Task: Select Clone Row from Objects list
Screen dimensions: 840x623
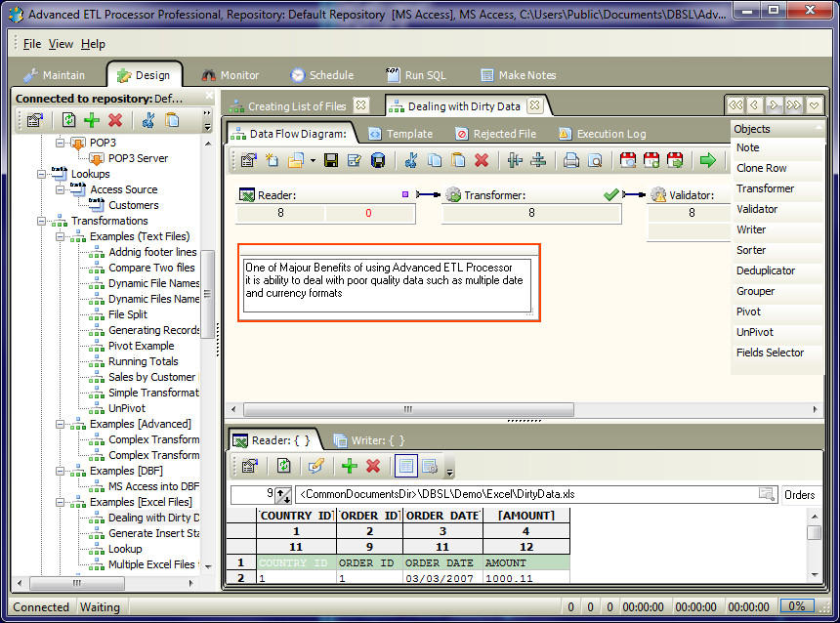Action: pos(761,168)
